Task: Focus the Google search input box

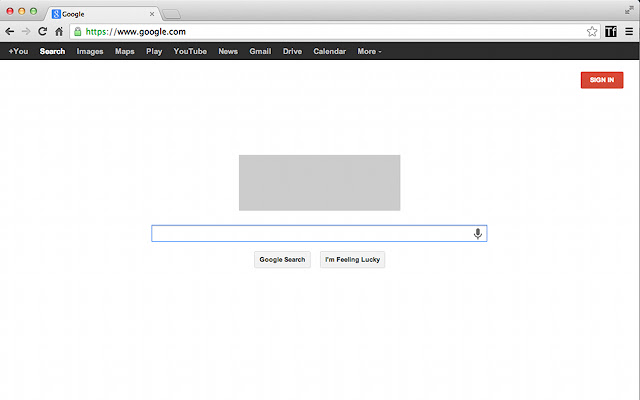Action: point(319,233)
